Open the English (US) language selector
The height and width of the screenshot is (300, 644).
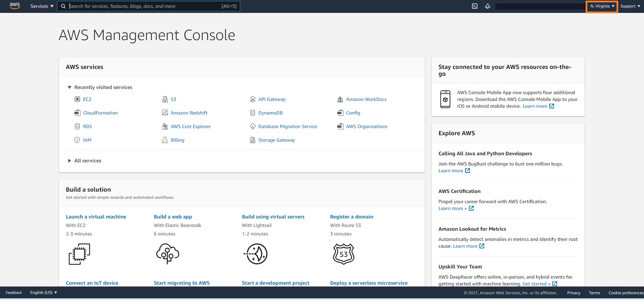pos(43,293)
